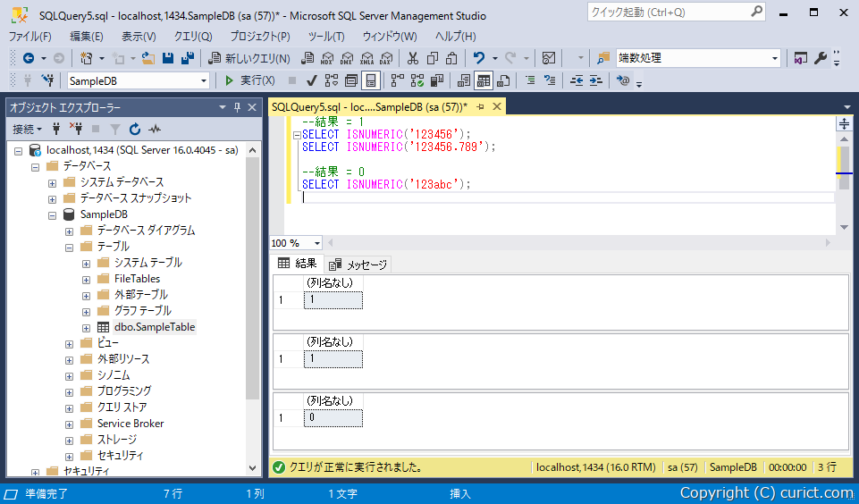This screenshot has height=504, width=859.
Task: Toggle Include Live Query Statistics
Action: coord(417,81)
